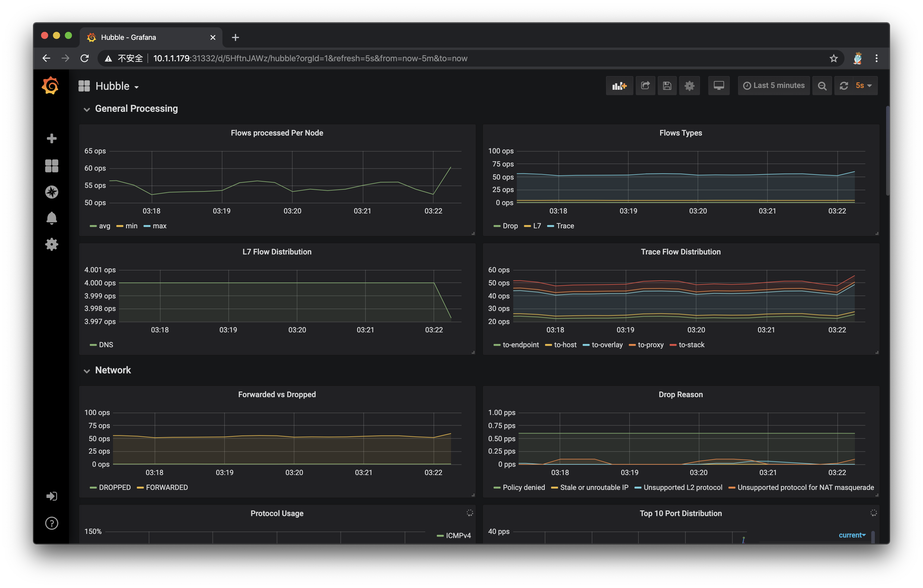Open Alerting bell icon in sidebar
The width and height of the screenshot is (923, 588).
[x=51, y=218]
